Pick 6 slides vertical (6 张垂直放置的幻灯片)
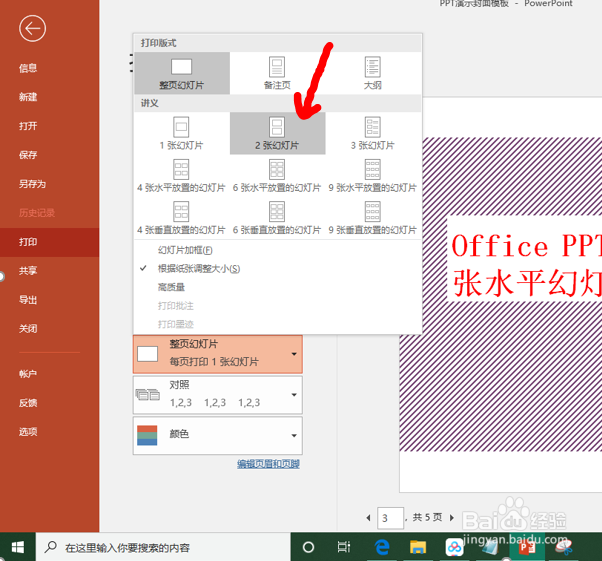 point(277,218)
